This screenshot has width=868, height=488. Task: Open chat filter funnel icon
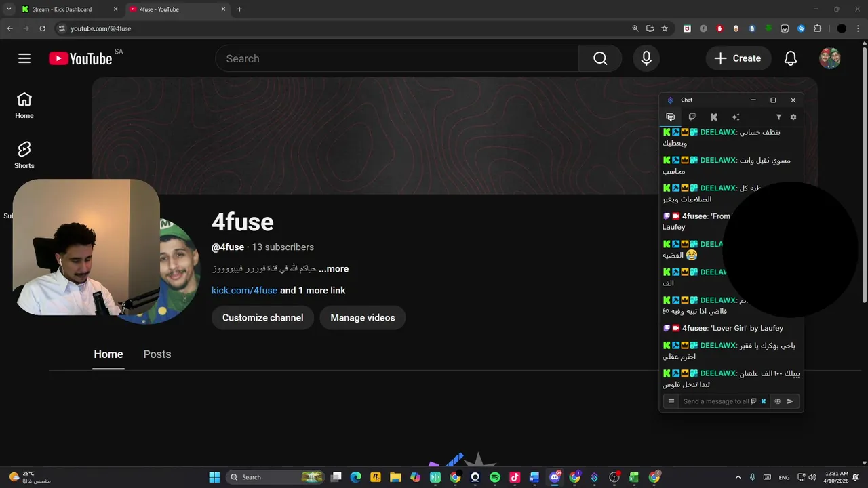pyautogui.click(x=778, y=117)
